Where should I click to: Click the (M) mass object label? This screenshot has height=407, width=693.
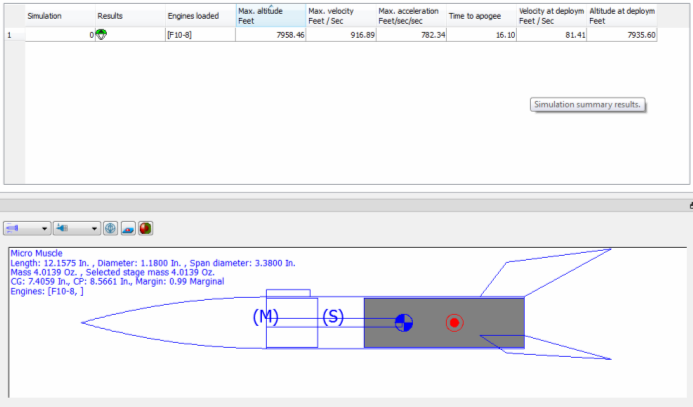(x=266, y=317)
